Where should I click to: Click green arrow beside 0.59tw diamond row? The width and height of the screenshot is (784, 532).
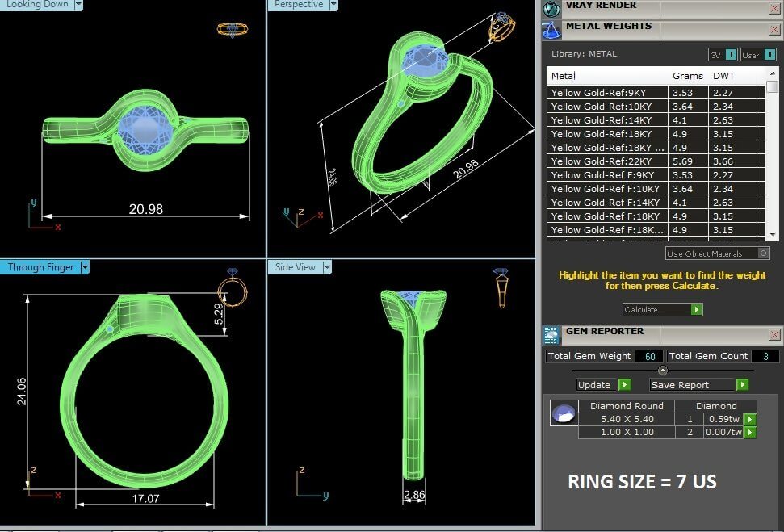[x=750, y=419]
